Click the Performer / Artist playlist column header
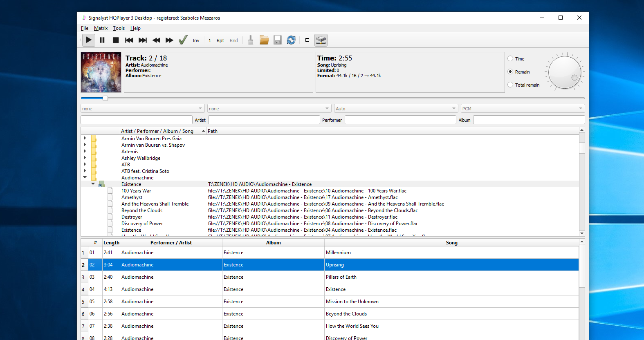Viewport: 644px width, 340px height. click(x=171, y=243)
